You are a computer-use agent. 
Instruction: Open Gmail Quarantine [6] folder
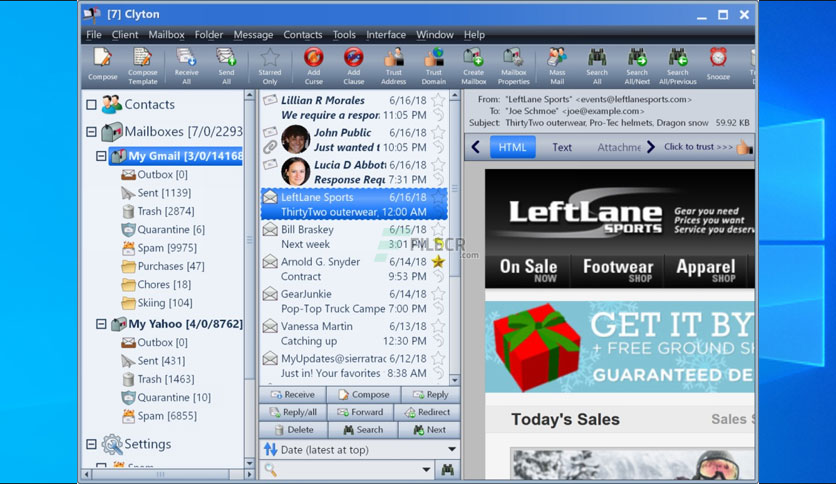pyautogui.click(x=163, y=229)
